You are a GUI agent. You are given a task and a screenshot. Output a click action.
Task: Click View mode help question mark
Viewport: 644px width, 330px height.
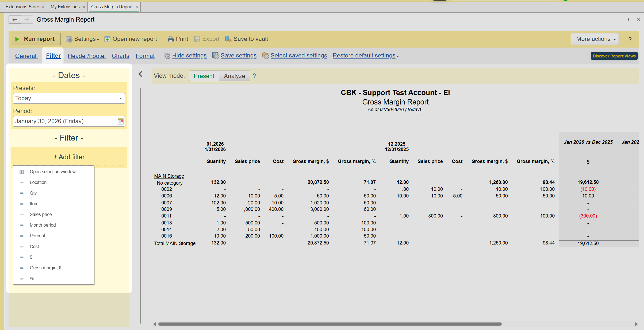coord(254,76)
